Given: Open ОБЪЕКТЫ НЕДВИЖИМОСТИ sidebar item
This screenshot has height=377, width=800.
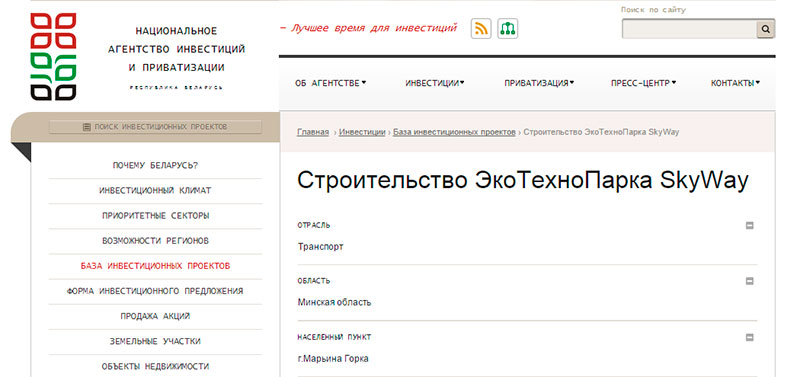Looking at the screenshot, I should [155, 366].
